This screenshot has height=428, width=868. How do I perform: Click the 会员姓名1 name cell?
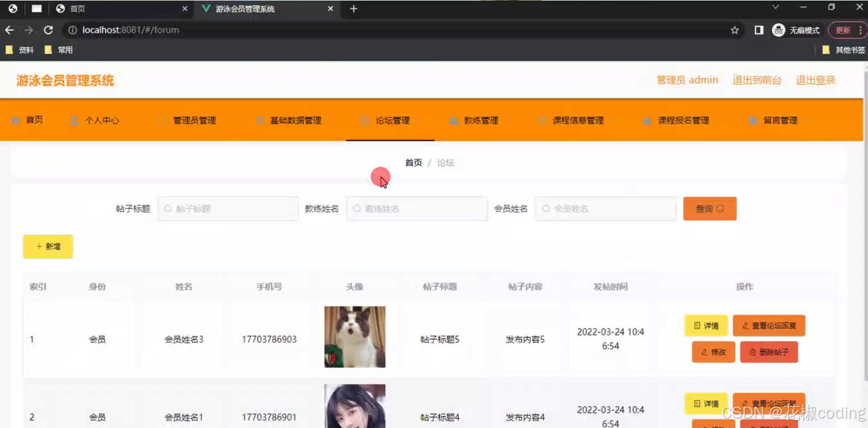(184, 418)
